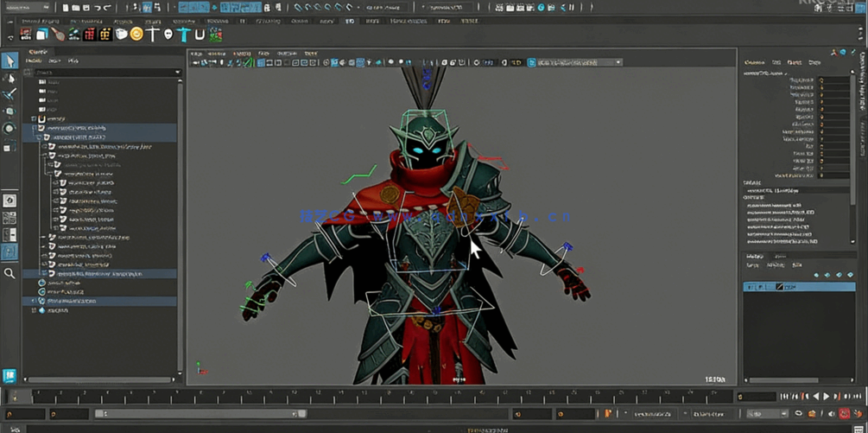Click the play forward button in playback controls
The height and width of the screenshot is (433, 868).
(827, 397)
